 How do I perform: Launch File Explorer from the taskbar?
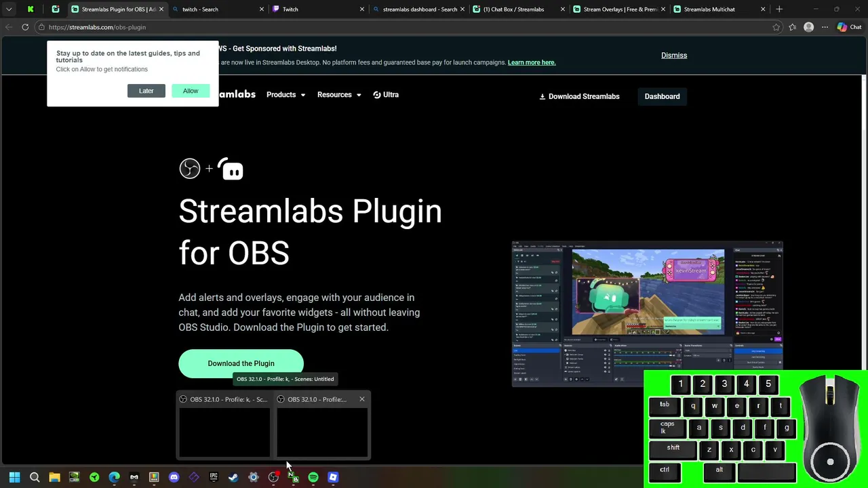click(x=54, y=477)
